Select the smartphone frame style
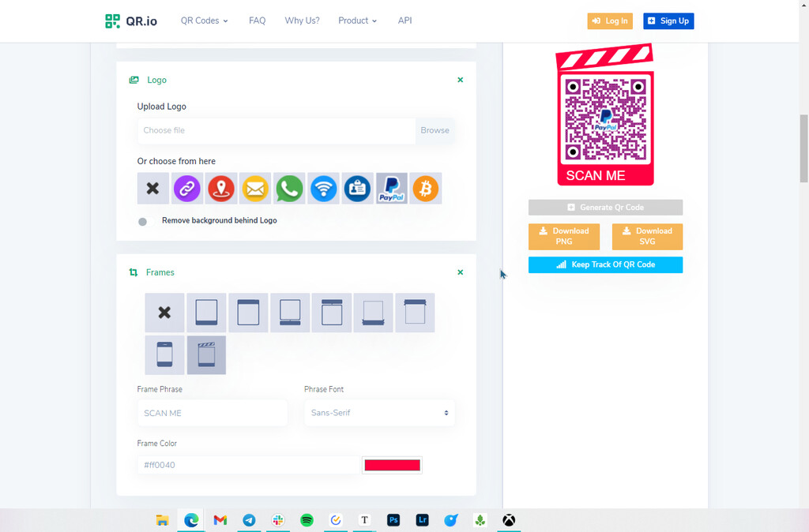The width and height of the screenshot is (809, 532). click(x=164, y=355)
